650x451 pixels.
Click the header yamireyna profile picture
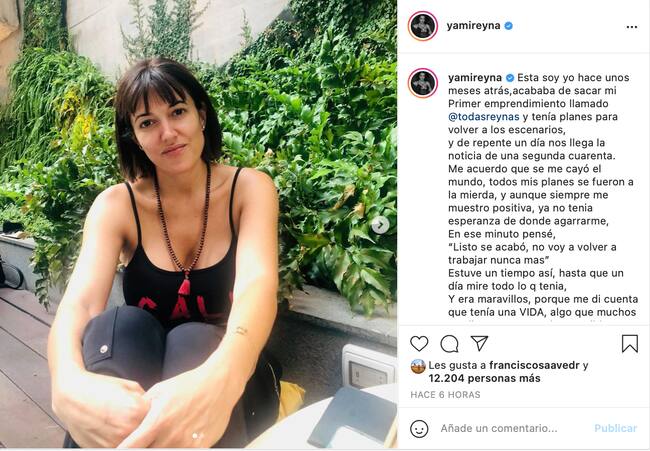(423, 26)
